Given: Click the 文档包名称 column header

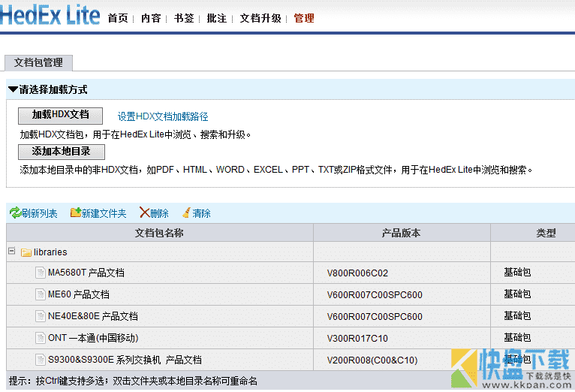Looking at the screenshot, I should pyautogui.click(x=160, y=233).
